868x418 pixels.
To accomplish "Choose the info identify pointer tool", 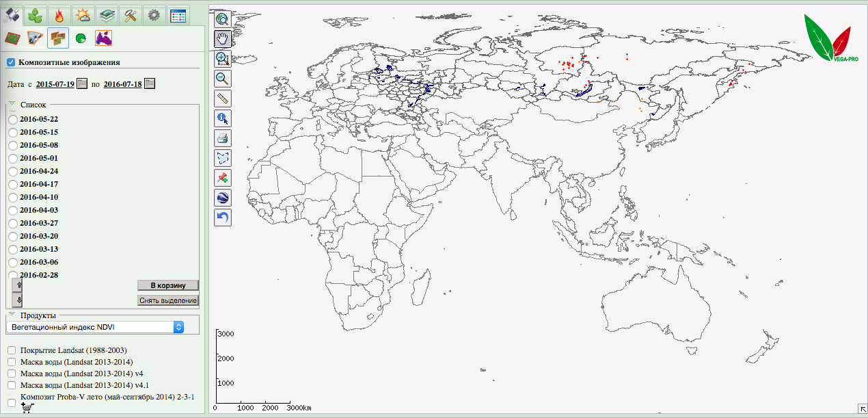I will (x=222, y=118).
